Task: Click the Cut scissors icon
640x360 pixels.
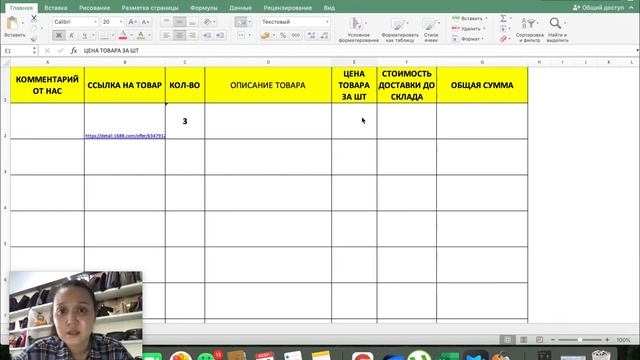Action: tap(34, 18)
